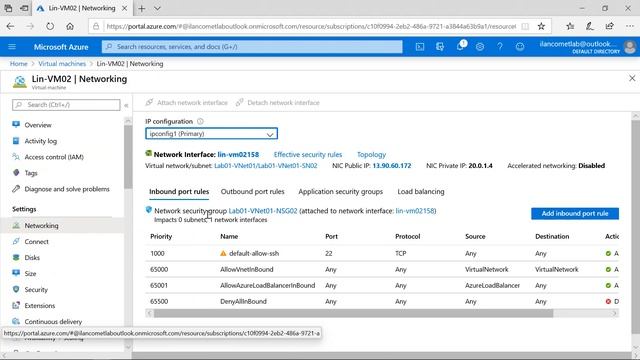Open Access control (IAM)
This screenshot has height=360, width=640.
pos(54,157)
